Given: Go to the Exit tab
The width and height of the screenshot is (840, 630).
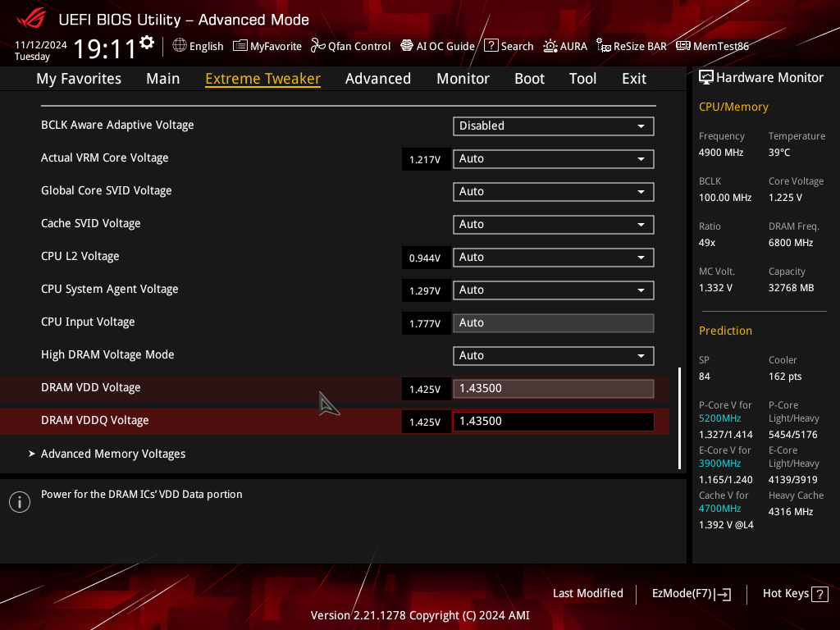Looking at the screenshot, I should (634, 79).
